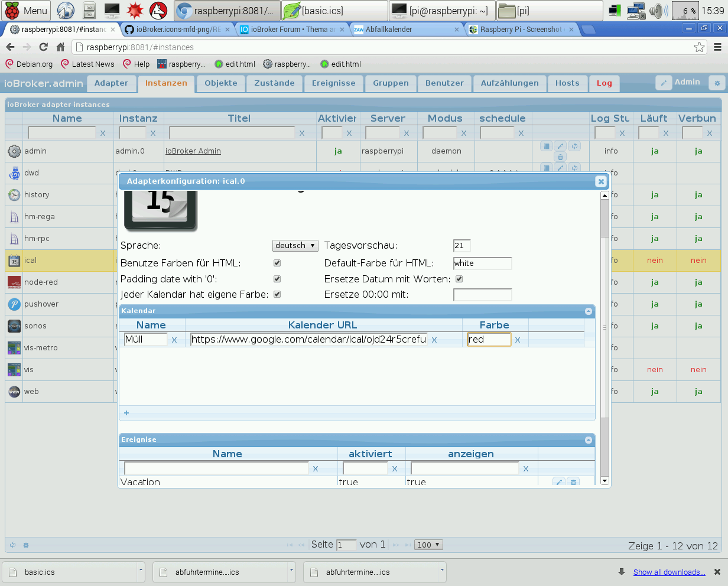Reload the browser page
This screenshot has height=586, width=728.
43,47
